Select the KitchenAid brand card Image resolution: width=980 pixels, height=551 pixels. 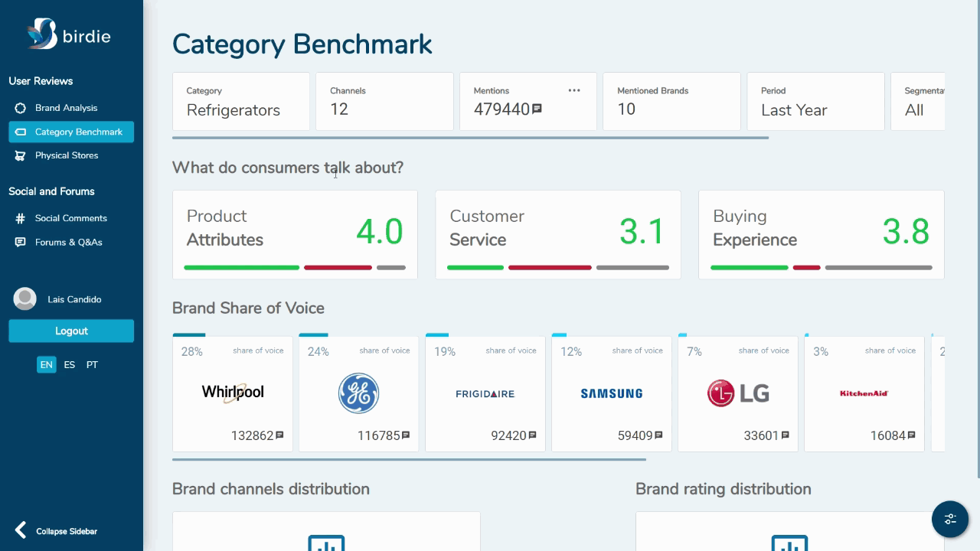(x=864, y=393)
